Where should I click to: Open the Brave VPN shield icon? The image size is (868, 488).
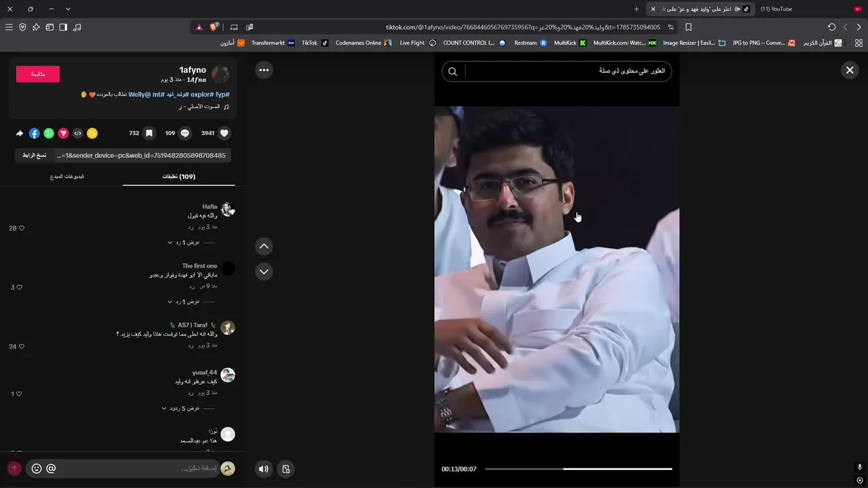(22, 27)
